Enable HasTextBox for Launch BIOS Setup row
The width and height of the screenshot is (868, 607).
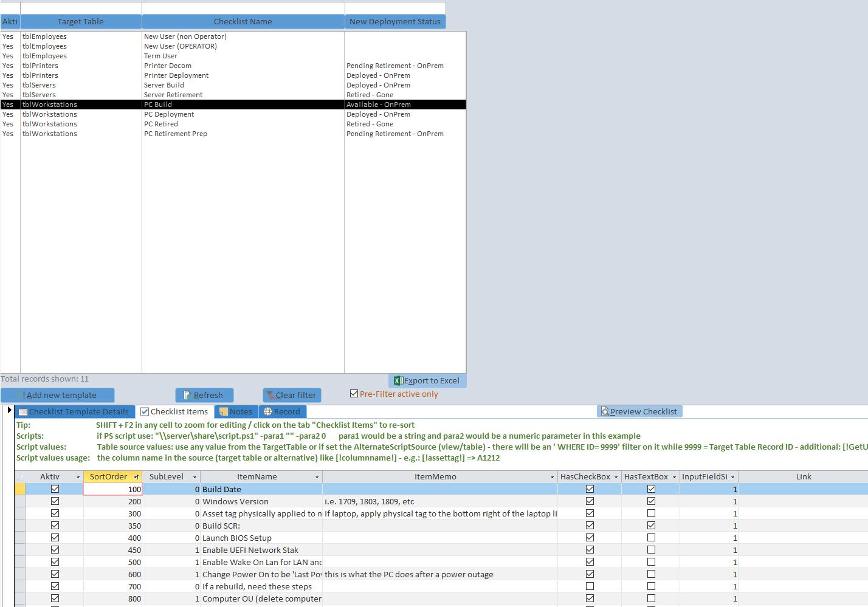651,538
